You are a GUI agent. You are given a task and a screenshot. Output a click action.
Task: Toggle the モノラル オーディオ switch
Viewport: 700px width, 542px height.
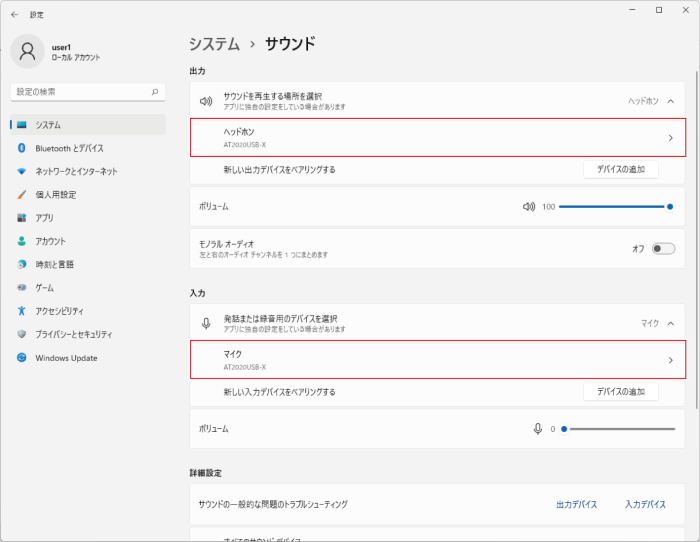[x=663, y=249]
